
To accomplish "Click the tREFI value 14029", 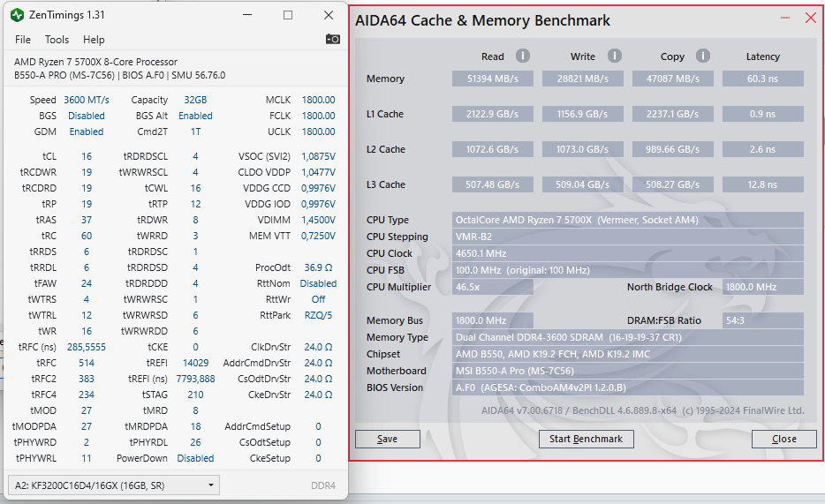I will pos(195,363).
